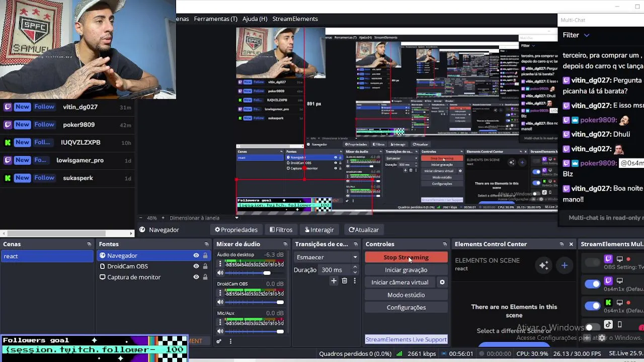
Task: Open the Ferramentas (T) menu
Action: click(215, 19)
